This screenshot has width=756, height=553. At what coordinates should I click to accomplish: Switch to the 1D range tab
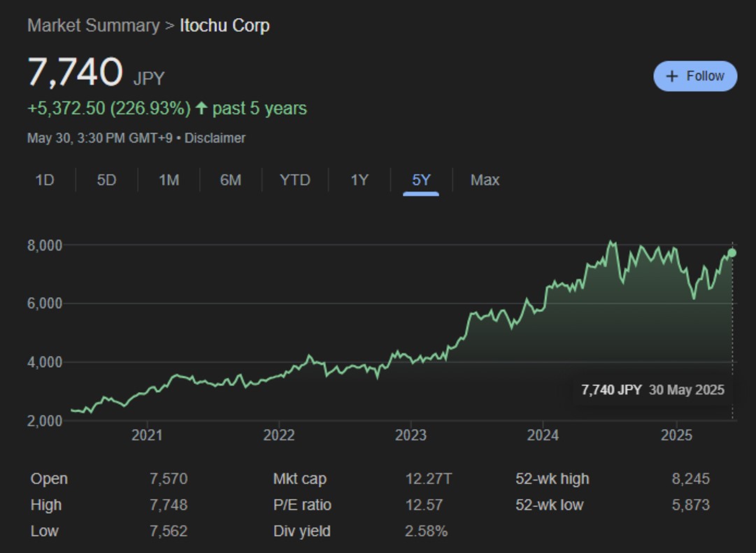[45, 180]
